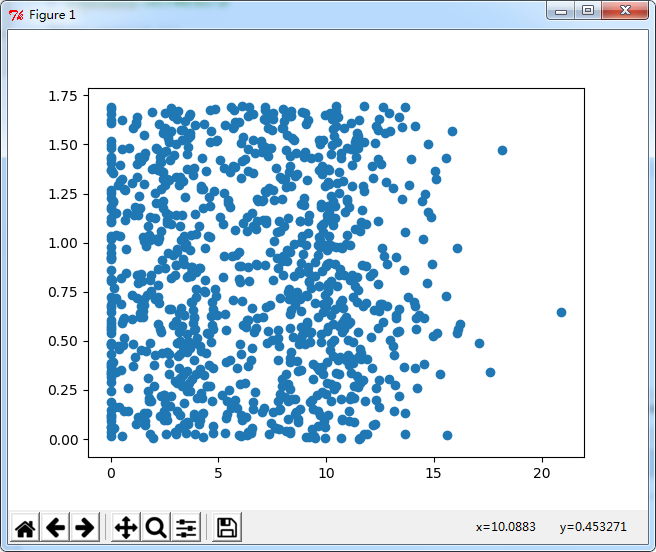The image size is (656, 552).
Task: Click the y-axis tick label 1.50
Action: point(63,145)
